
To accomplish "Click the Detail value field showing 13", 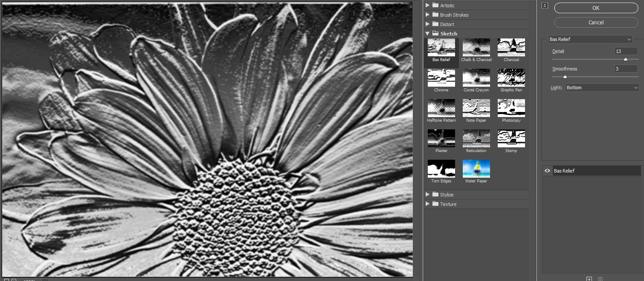I will (626, 51).
